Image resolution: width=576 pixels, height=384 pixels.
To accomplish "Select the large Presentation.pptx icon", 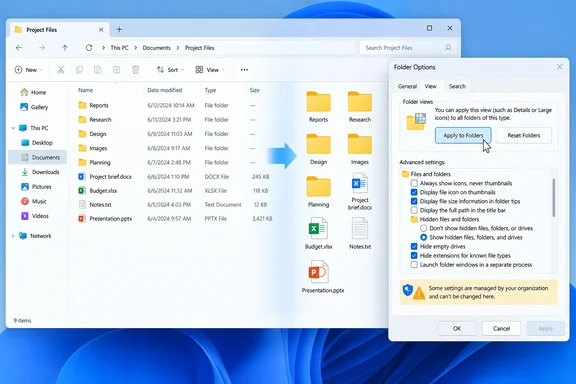I will 318,272.
